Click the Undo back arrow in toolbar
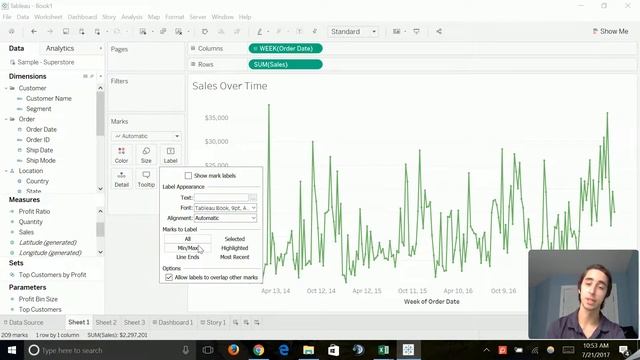Image resolution: width=640 pixels, height=360 pixels. pos(34,31)
